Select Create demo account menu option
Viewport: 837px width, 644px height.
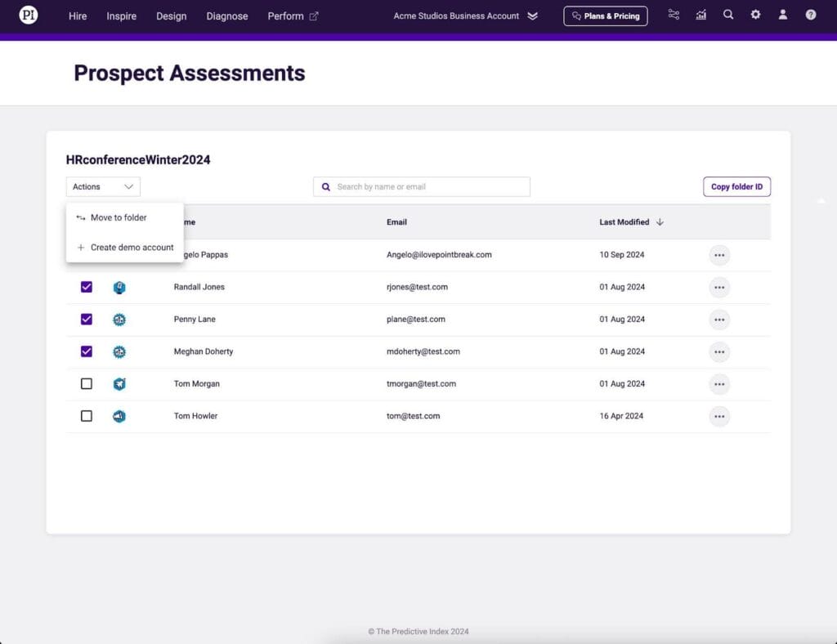coord(132,248)
